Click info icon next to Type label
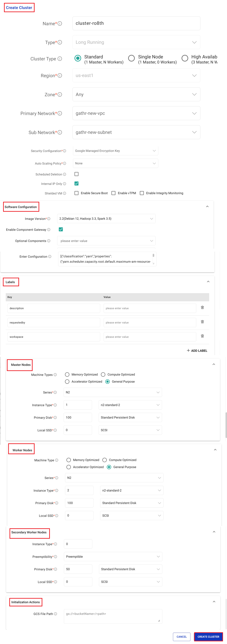 pos(60,42)
